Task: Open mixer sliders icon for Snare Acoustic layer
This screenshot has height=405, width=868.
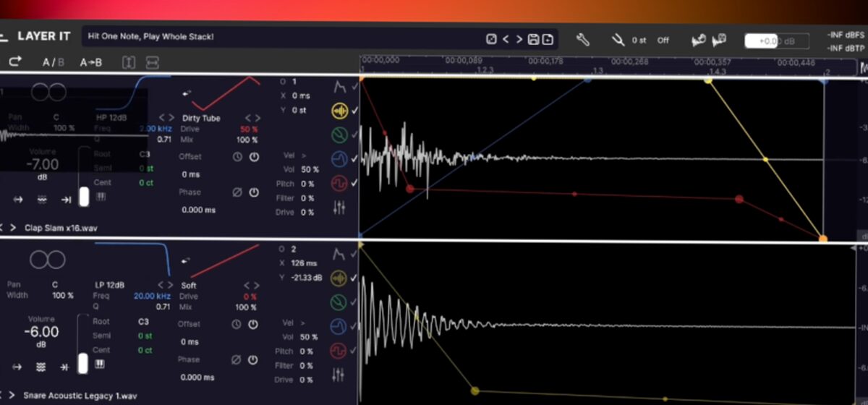Action: click(339, 375)
